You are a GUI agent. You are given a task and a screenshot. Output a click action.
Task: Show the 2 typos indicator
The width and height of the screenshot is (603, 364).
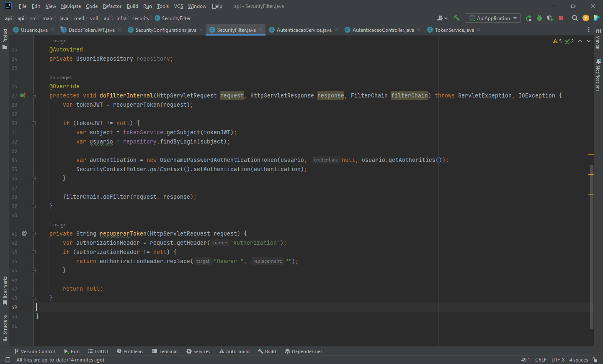coord(569,41)
